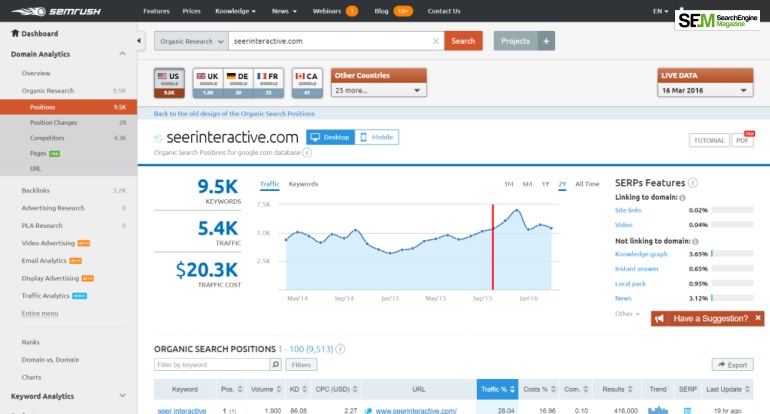Click the Export button
Image resolution: width=770 pixels, height=414 pixels.
(732, 365)
